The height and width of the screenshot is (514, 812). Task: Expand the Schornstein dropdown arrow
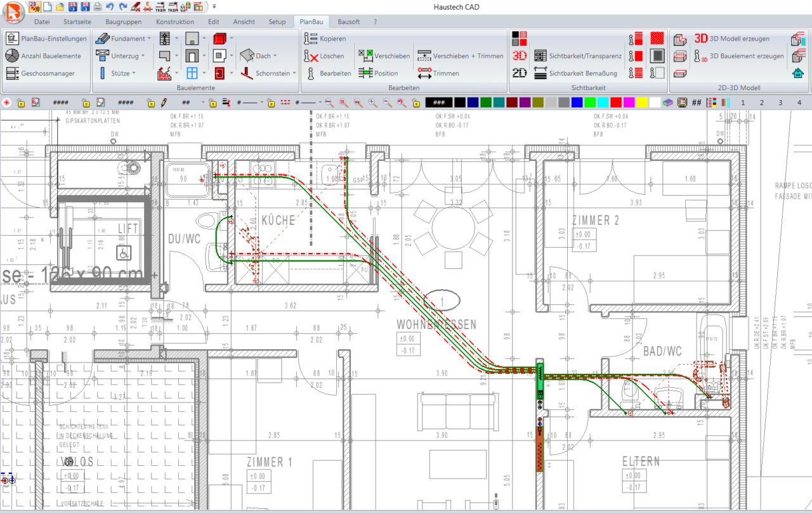[x=295, y=74]
